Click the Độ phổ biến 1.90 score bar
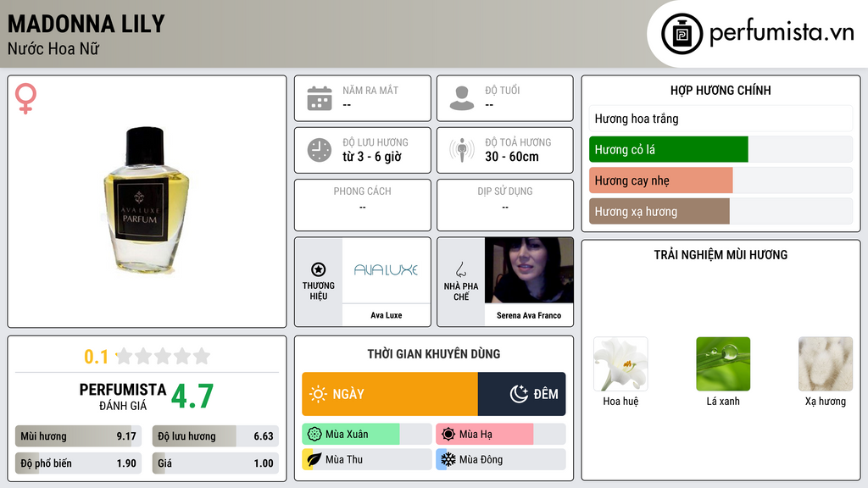The height and width of the screenshot is (488, 868). [78, 463]
